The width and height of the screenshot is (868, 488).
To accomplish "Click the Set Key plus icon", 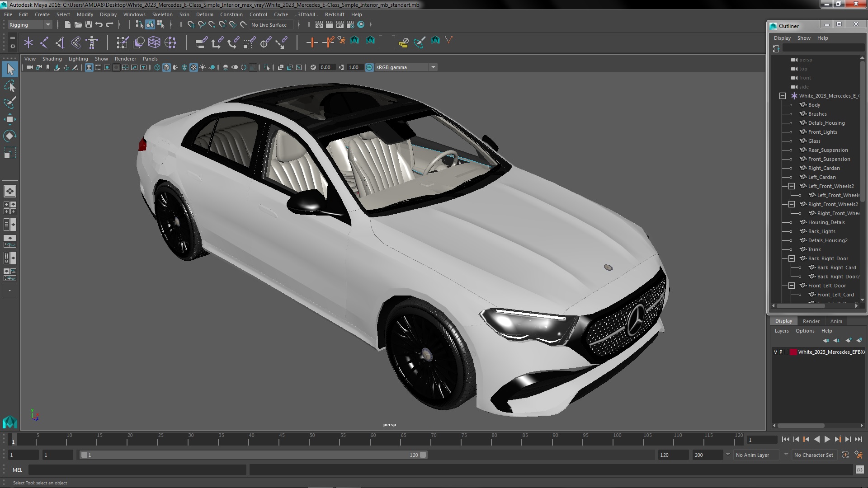I will click(312, 42).
